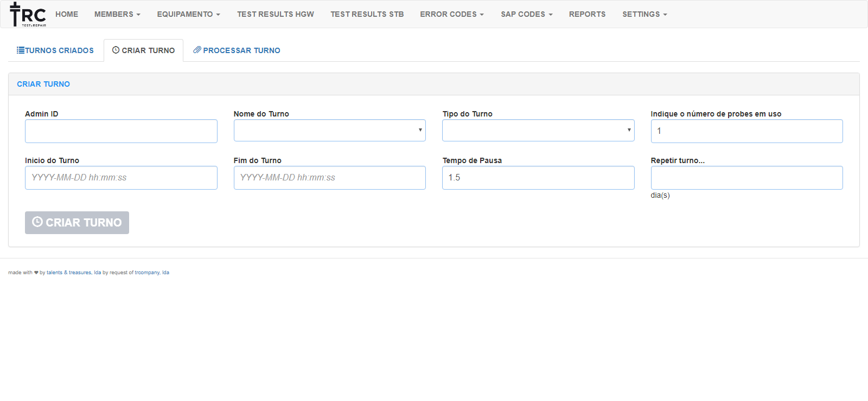Navigate to Reports
The width and height of the screenshot is (868, 401).
[x=587, y=14]
